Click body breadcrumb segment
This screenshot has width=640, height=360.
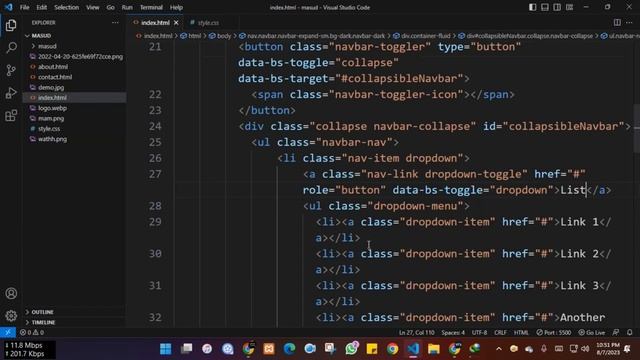tap(224, 36)
